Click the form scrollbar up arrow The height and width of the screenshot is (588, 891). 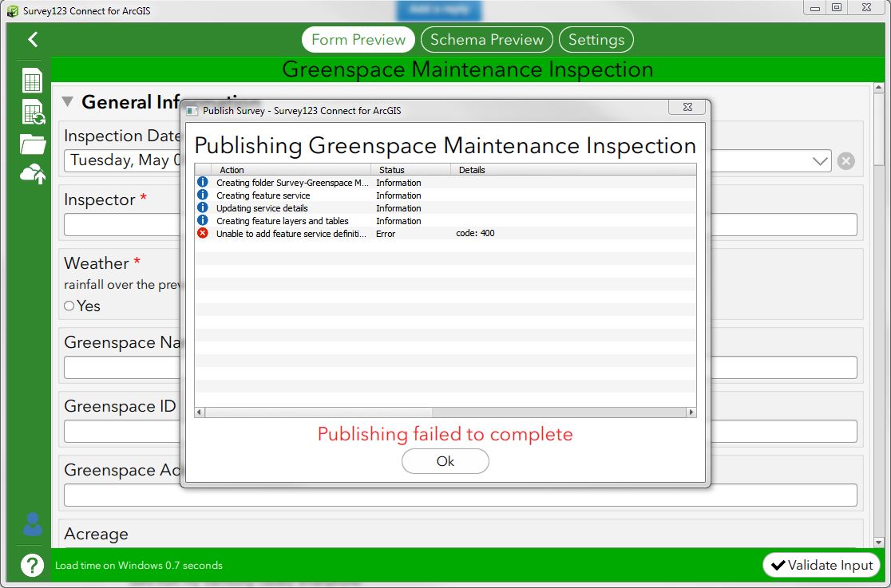[878, 88]
